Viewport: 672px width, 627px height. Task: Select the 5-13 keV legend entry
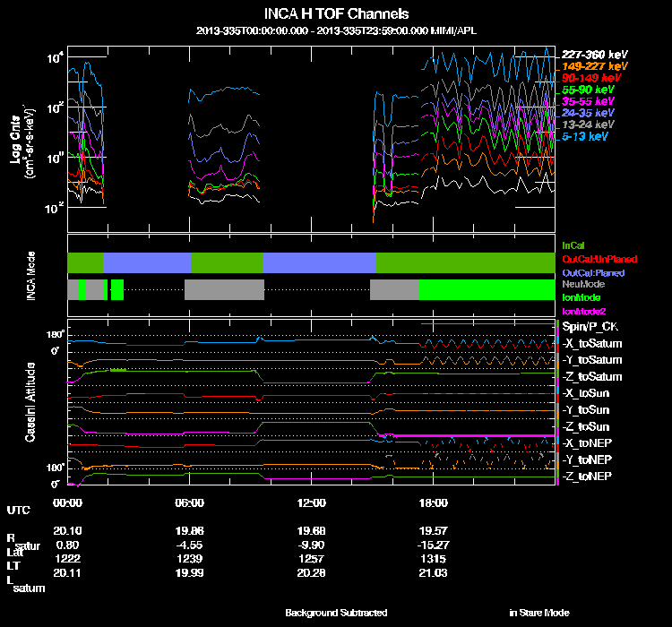[x=587, y=137]
